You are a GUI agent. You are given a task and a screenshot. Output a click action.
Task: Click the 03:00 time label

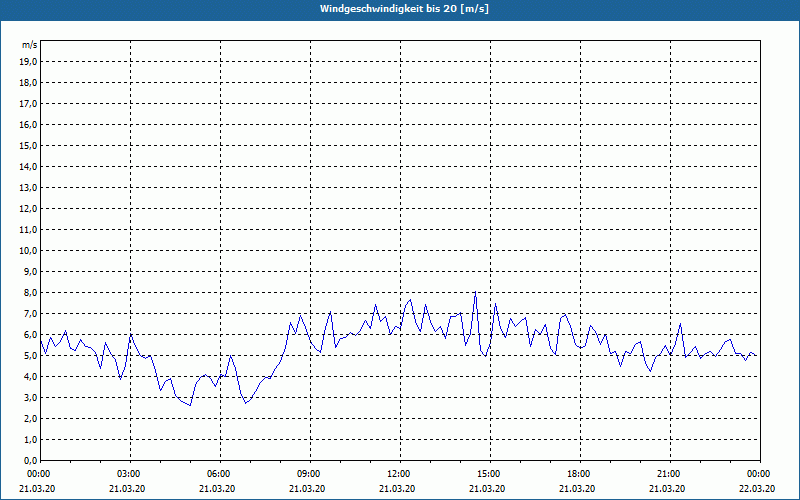click(x=129, y=474)
